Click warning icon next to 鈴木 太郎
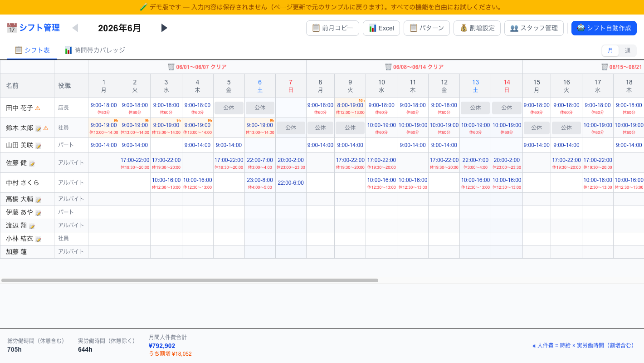The width and height of the screenshot is (644, 363). coord(46,128)
